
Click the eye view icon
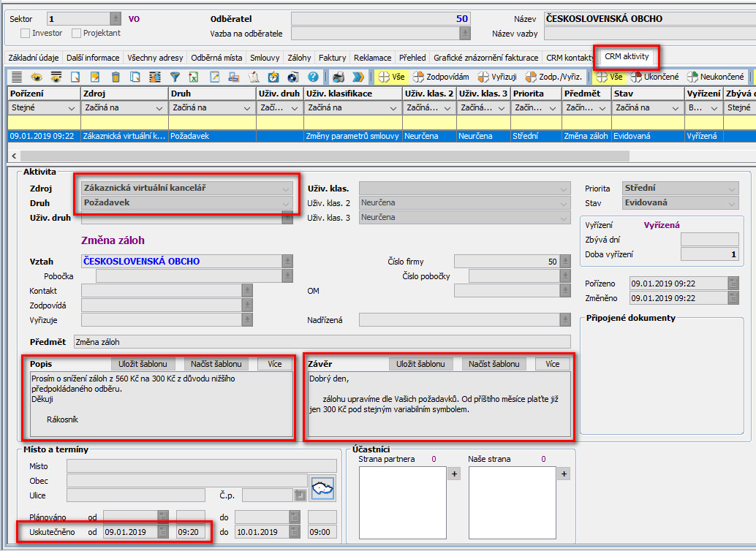36,77
